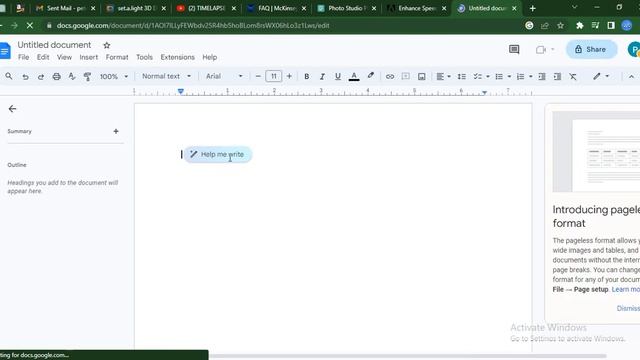Expand bulleted list style arrow

pos(509,76)
